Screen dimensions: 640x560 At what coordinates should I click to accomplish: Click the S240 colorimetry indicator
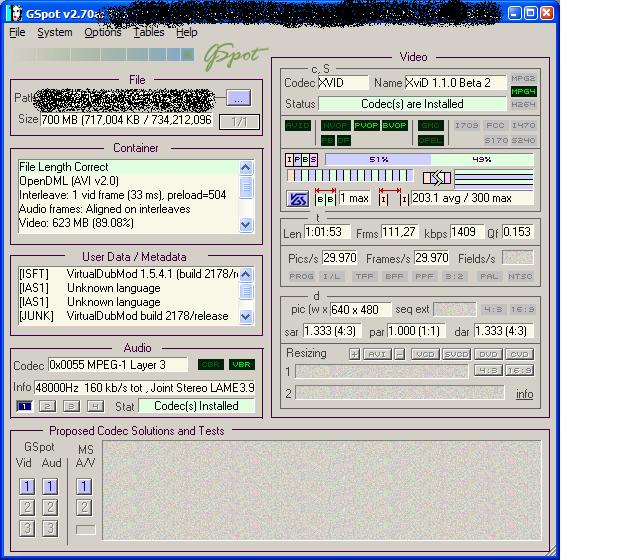coord(523,141)
